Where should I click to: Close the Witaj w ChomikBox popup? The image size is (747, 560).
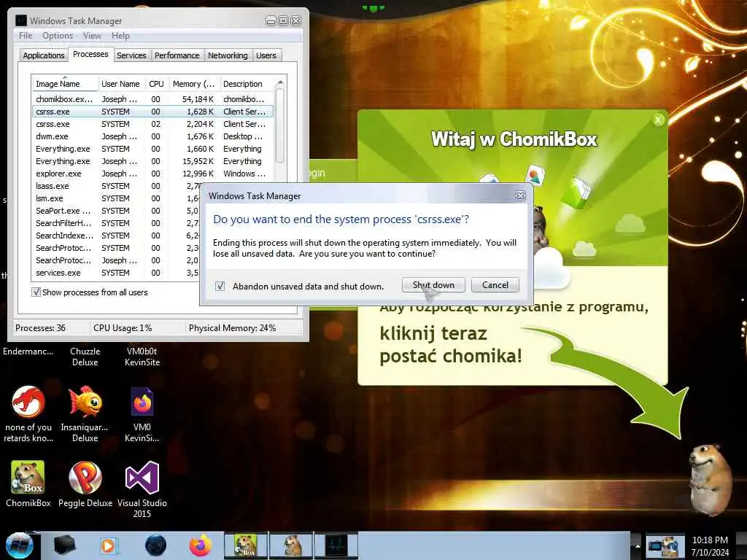pos(658,120)
